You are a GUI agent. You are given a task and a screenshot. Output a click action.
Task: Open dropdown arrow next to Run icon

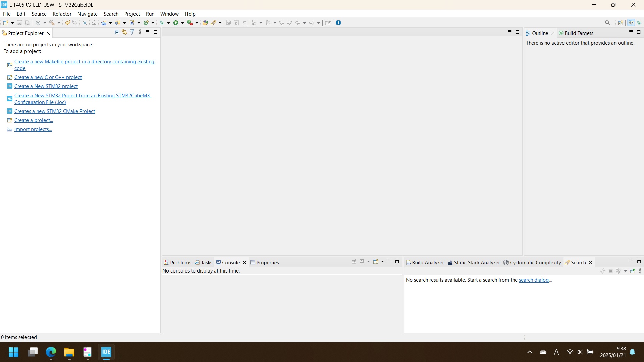click(182, 23)
